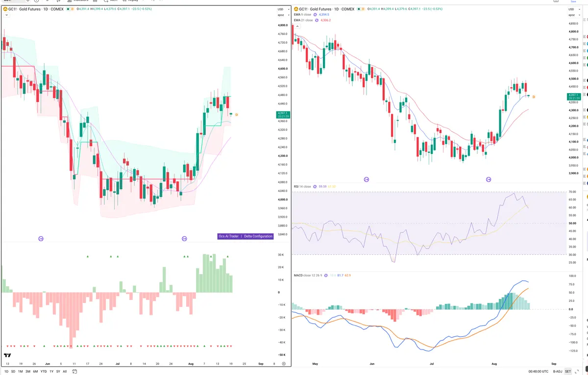Image resolution: width=588 pixels, height=375 pixels.
Task: Select 5Y date range
Action: tap(58, 372)
